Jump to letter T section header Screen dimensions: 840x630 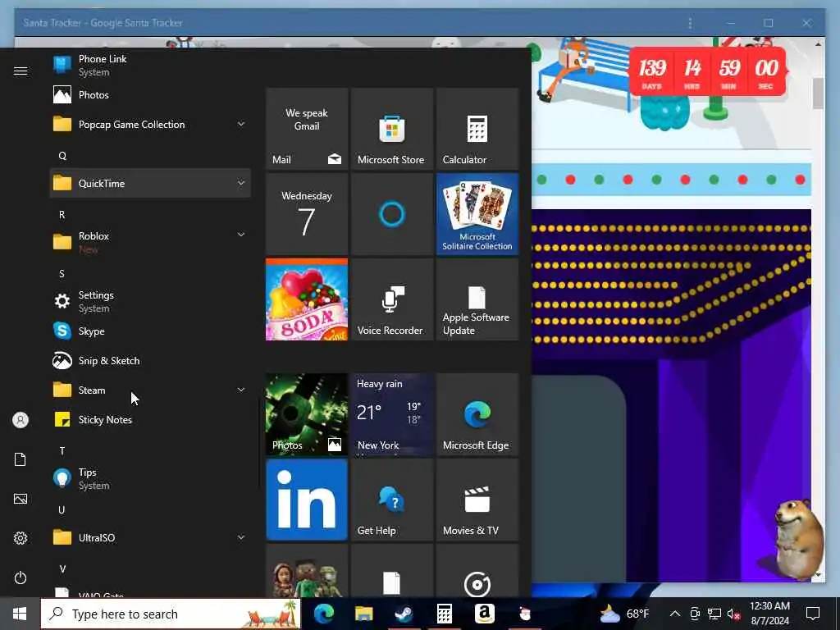coord(62,451)
